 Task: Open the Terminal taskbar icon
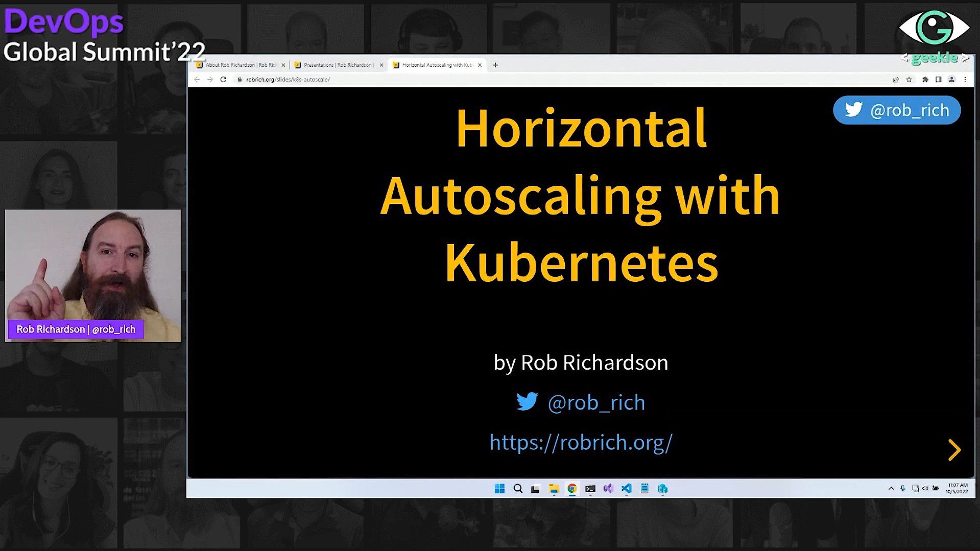[x=590, y=489]
